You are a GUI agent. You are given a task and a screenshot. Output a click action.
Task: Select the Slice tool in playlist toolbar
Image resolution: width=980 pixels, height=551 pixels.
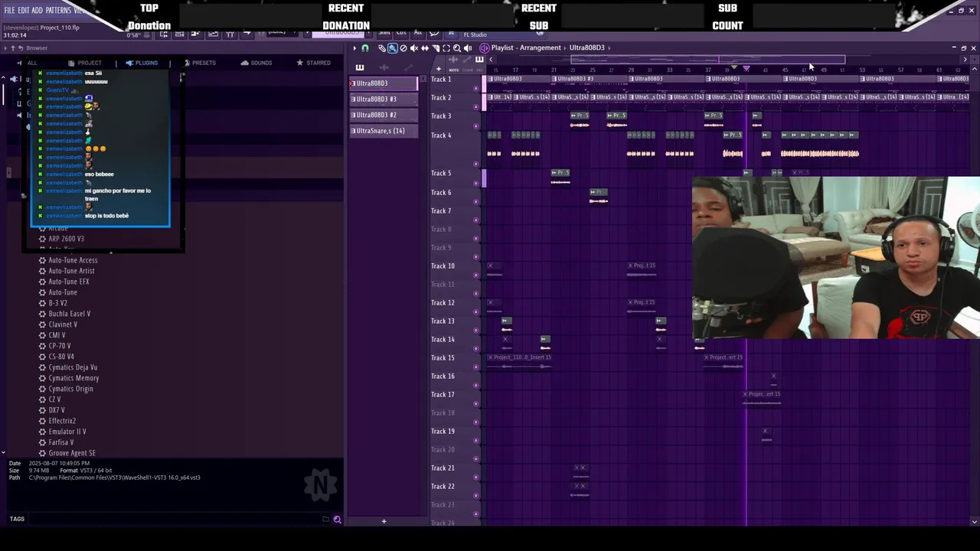click(x=436, y=48)
